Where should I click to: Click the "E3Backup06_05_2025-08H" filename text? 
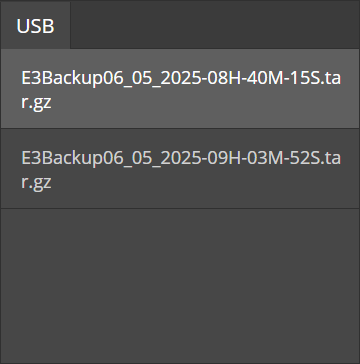click(x=130, y=79)
